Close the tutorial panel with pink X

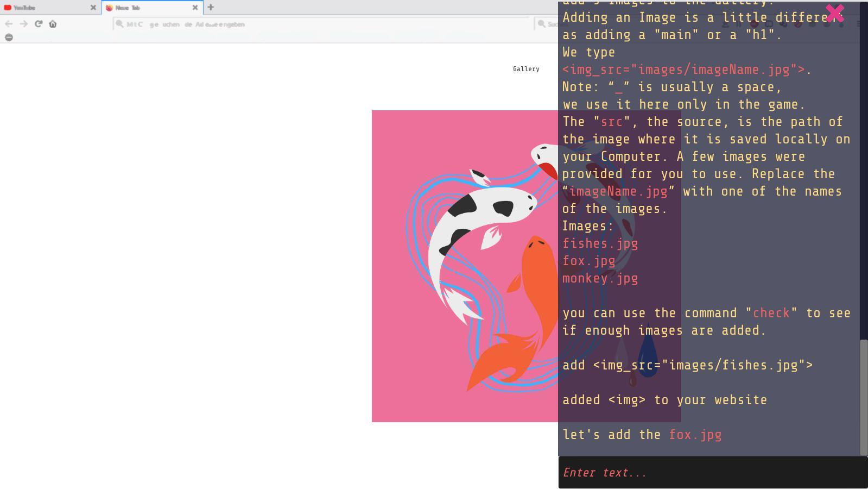[x=834, y=14]
